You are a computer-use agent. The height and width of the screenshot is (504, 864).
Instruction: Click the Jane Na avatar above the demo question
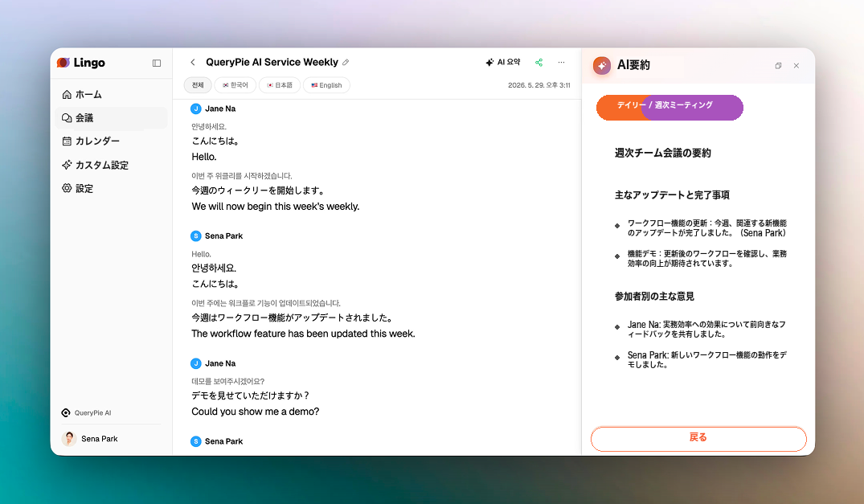195,363
